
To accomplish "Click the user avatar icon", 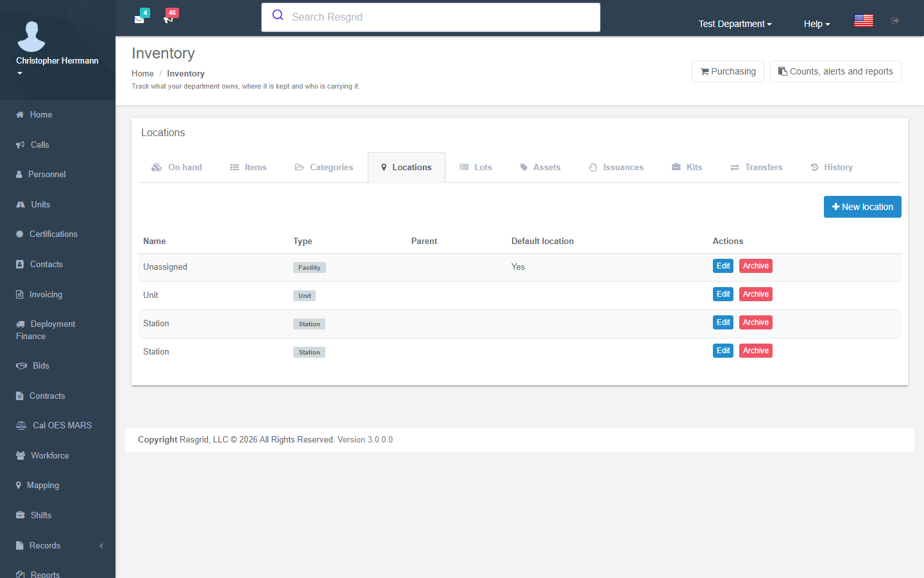I will (31, 36).
